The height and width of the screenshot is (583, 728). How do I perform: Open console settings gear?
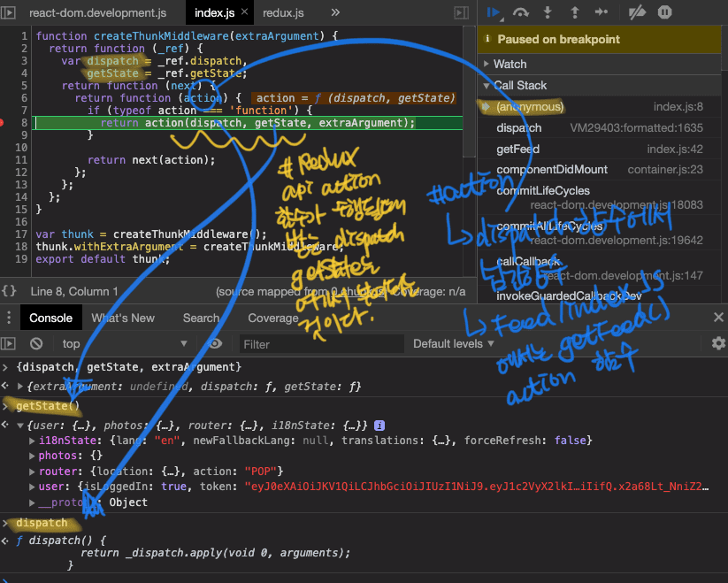click(x=718, y=343)
